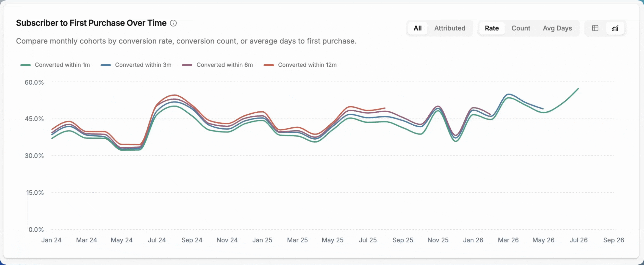Click the Jan 25 x-axis label
644x265 pixels.
click(262, 240)
